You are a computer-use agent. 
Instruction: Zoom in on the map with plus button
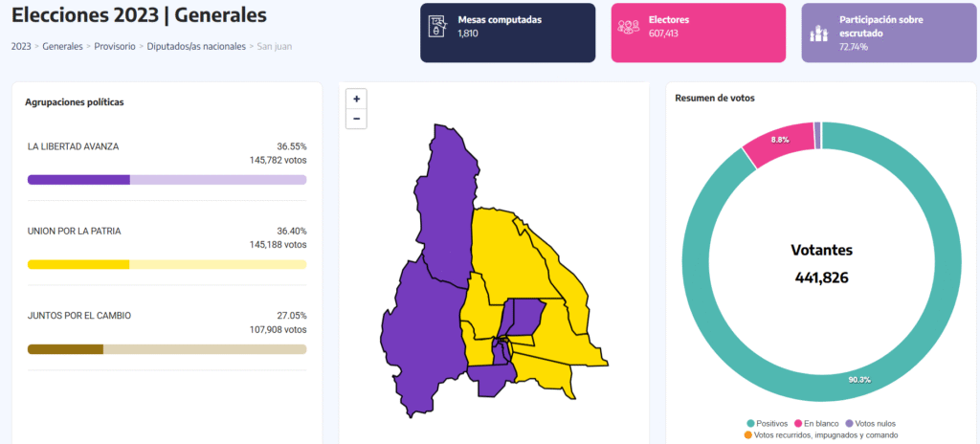(356, 99)
